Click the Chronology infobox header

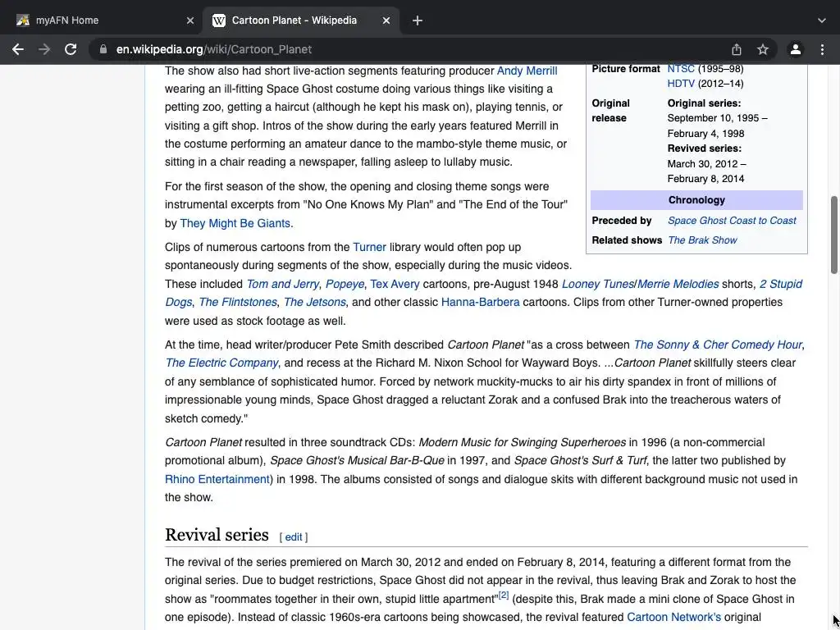pyautogui.click(x=696, y=200)
